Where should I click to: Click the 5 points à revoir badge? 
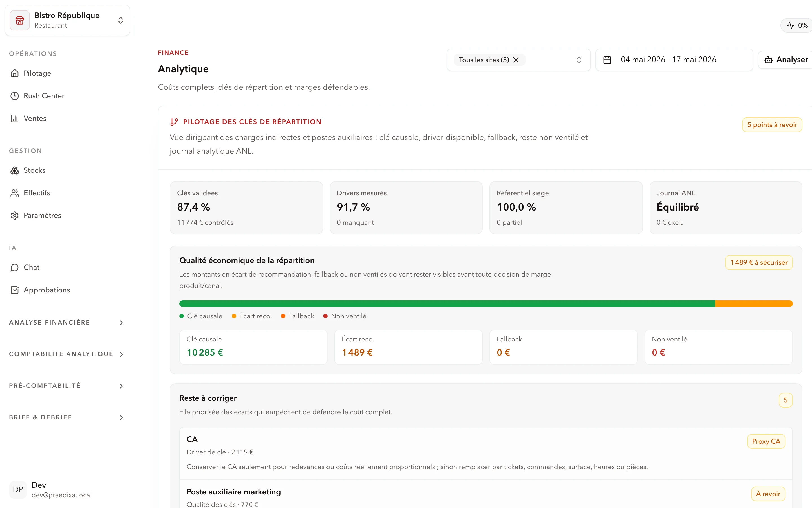click(x=772, y=125)
